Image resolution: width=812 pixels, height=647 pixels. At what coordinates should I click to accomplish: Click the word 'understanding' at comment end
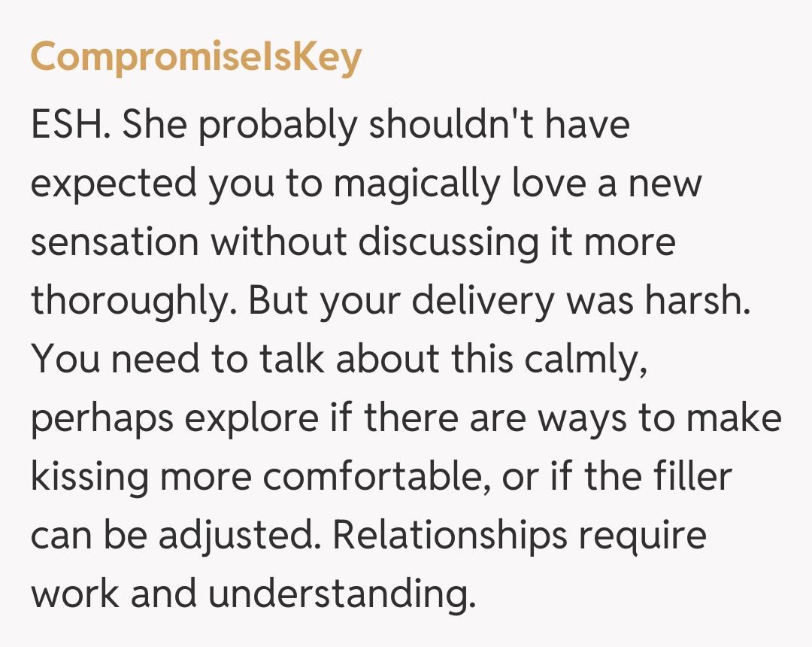point(342,594)
